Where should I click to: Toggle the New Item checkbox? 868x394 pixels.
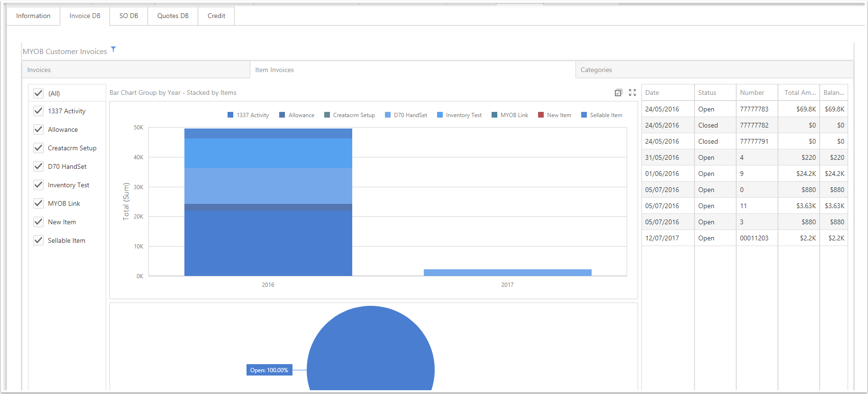pyautogui.click(x=38, y=222)
